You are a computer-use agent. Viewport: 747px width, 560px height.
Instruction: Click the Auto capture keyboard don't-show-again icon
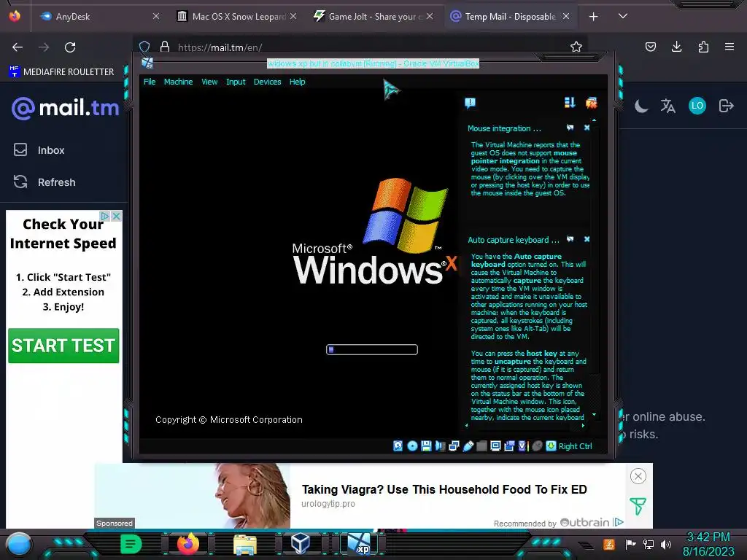pos(570,239)
